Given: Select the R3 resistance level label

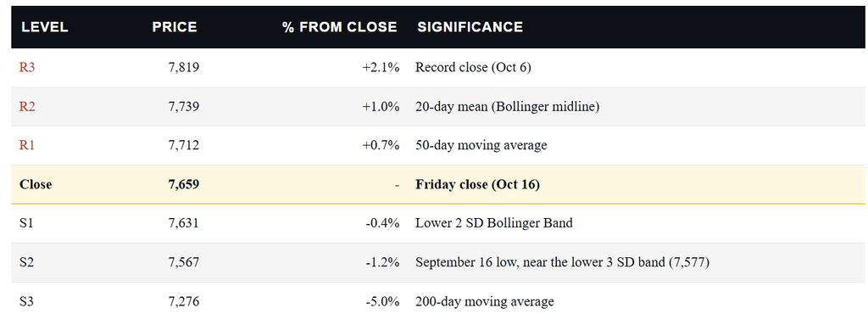Looking at the screenshot, I should click(x=27, y=68).
